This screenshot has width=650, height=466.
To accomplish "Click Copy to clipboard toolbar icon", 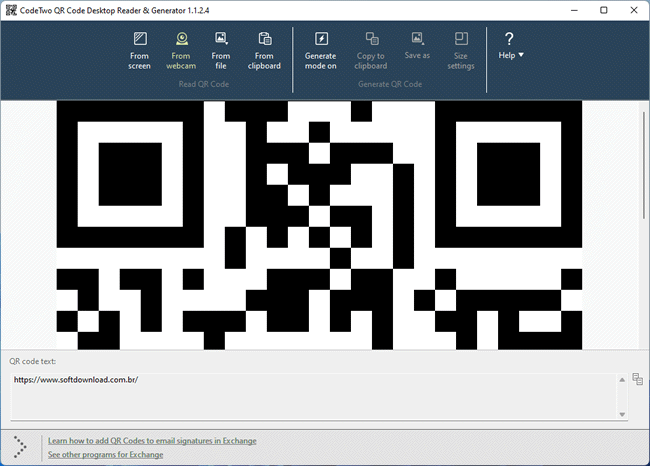I will 371,40.
